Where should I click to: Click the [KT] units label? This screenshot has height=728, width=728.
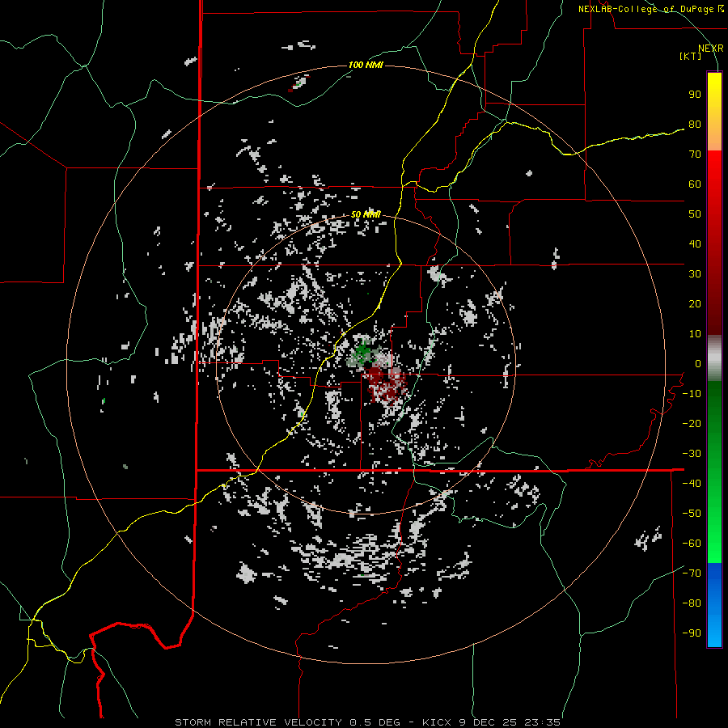click(691, 56)
